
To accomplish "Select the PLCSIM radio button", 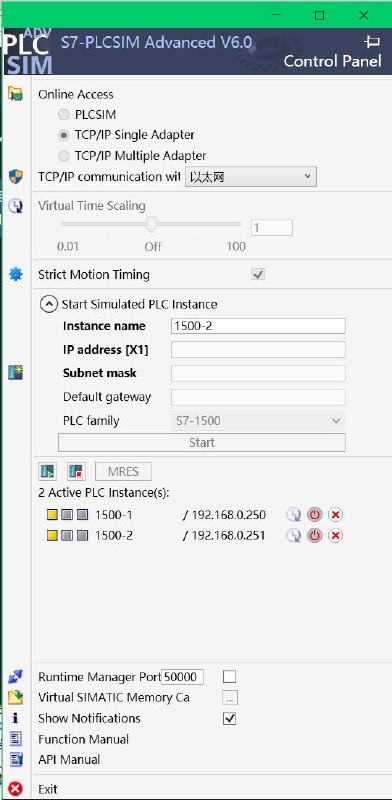I will 64,114.
